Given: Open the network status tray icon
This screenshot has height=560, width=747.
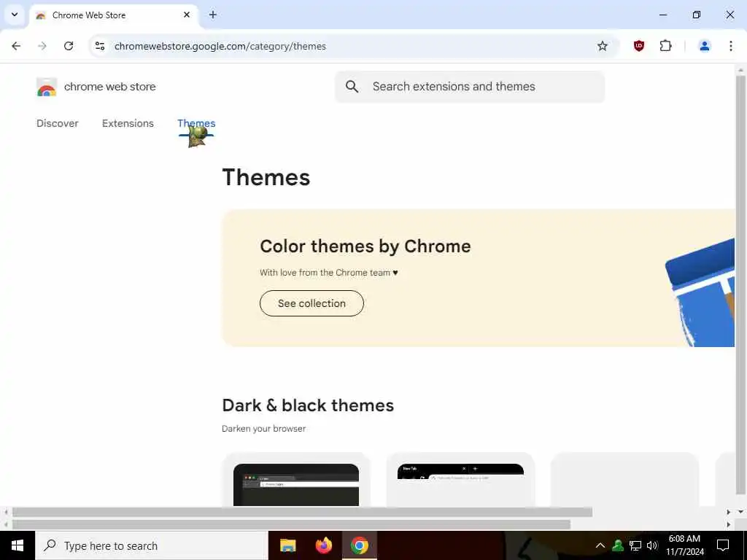Looking at the screenshot, I should 635,545.
